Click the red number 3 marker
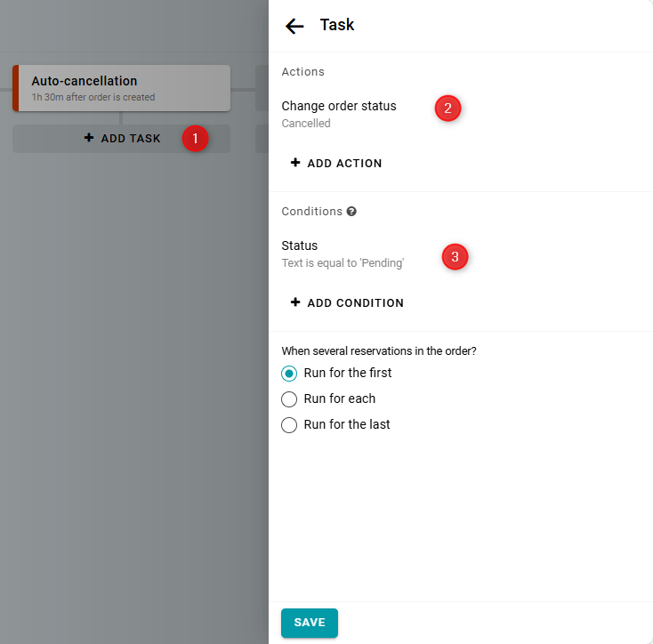653x644 pixels. [455, 257]
